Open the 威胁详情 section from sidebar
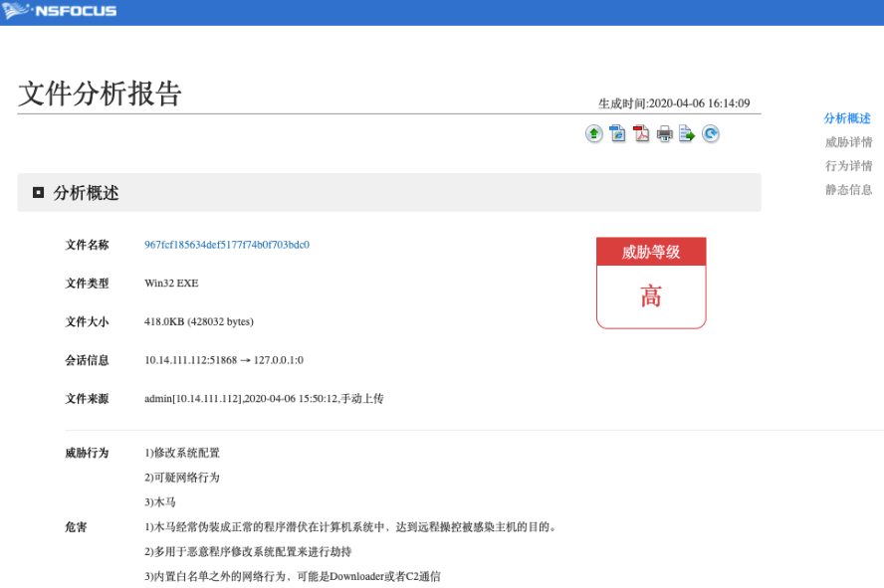Viewport: 884px width, 588px height. pos(846,142)
